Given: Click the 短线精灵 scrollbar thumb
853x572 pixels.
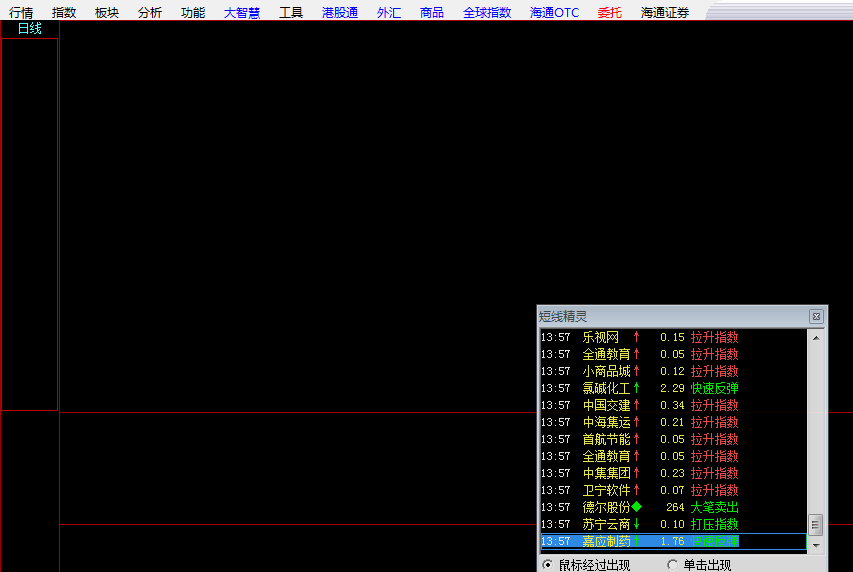Looking at the screenshot, I should [816, 526].
